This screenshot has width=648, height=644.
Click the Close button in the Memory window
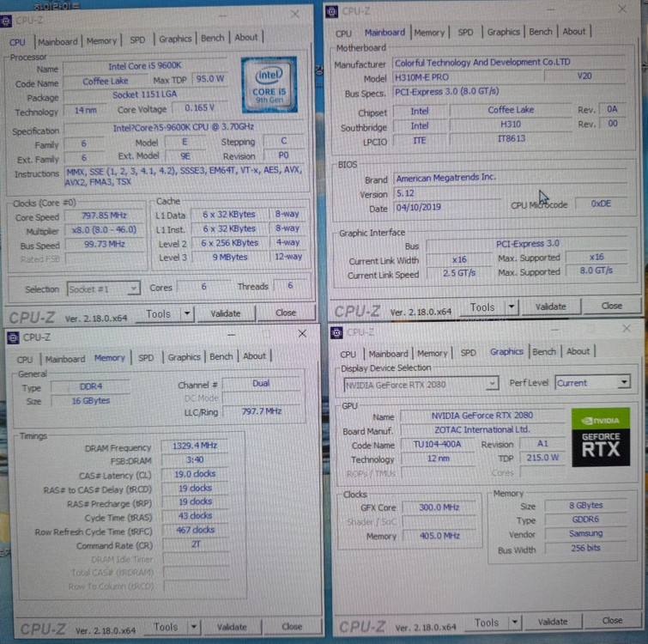(x=292, y=627)
